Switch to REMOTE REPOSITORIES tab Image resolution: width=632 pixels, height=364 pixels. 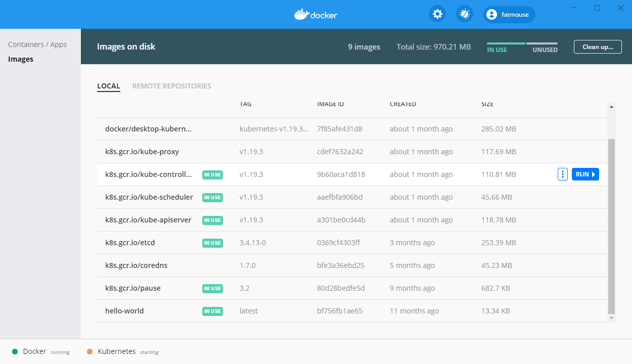click(172, 86)
